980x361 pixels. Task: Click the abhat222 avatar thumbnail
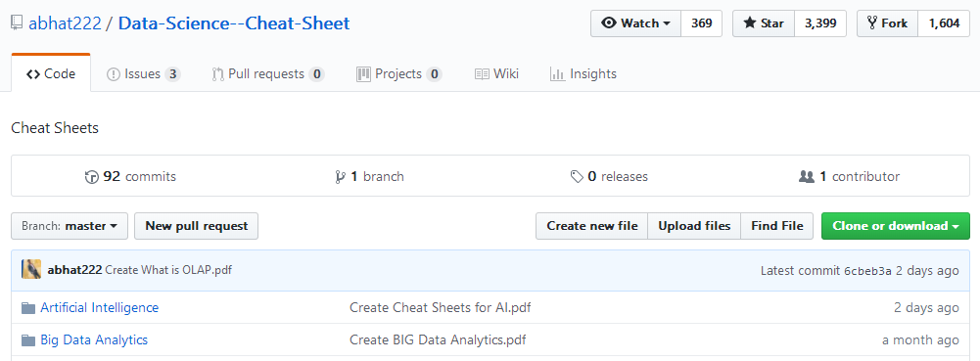(31, 269)
